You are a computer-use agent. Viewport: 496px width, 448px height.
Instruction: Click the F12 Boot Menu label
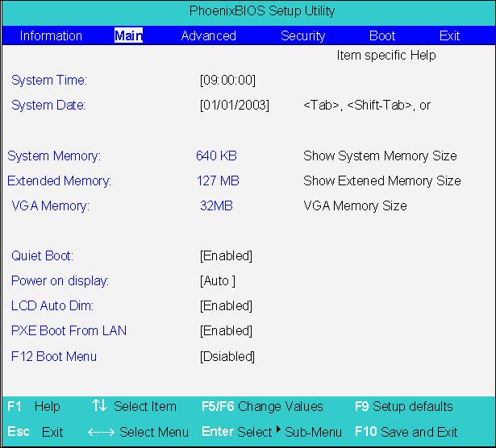pyautogui.click(x=54, y=356)
